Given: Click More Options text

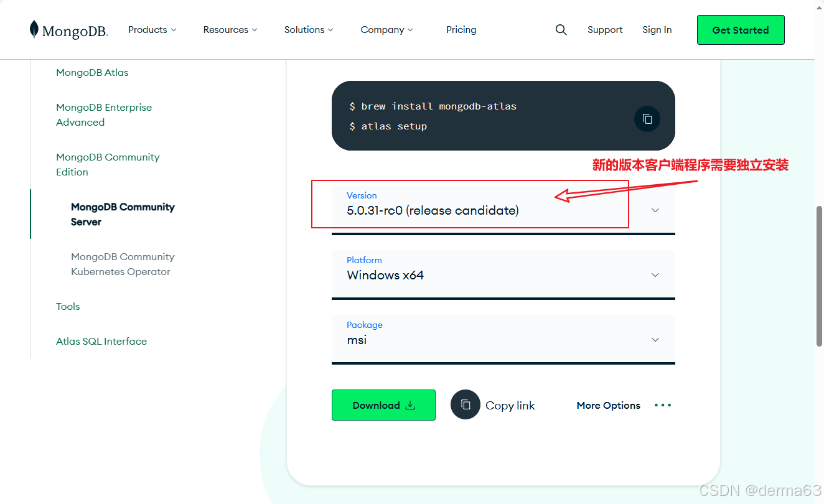Looking at the screenshot, I should tap(609, 405).
